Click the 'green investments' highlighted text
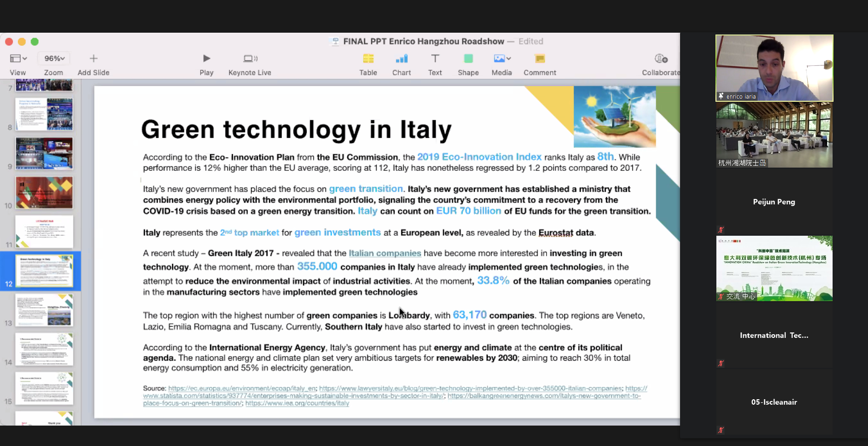Image resolution: width=868 pixels, height=446 pixels. tap(338, 233)
